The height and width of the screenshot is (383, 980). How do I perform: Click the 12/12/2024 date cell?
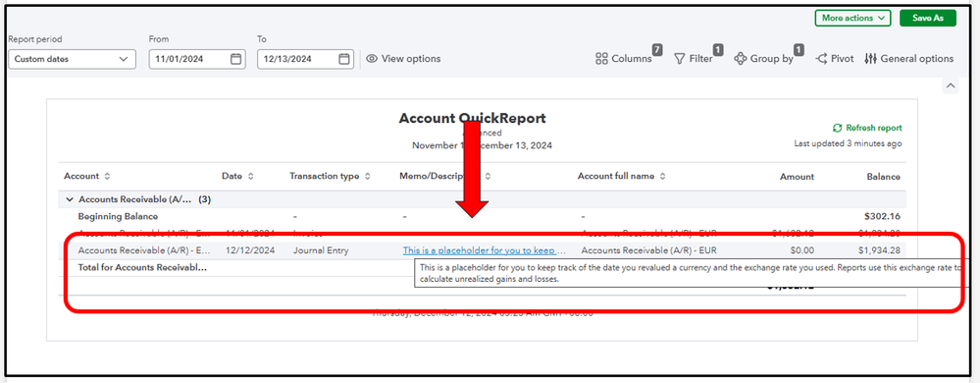[250, 250]
